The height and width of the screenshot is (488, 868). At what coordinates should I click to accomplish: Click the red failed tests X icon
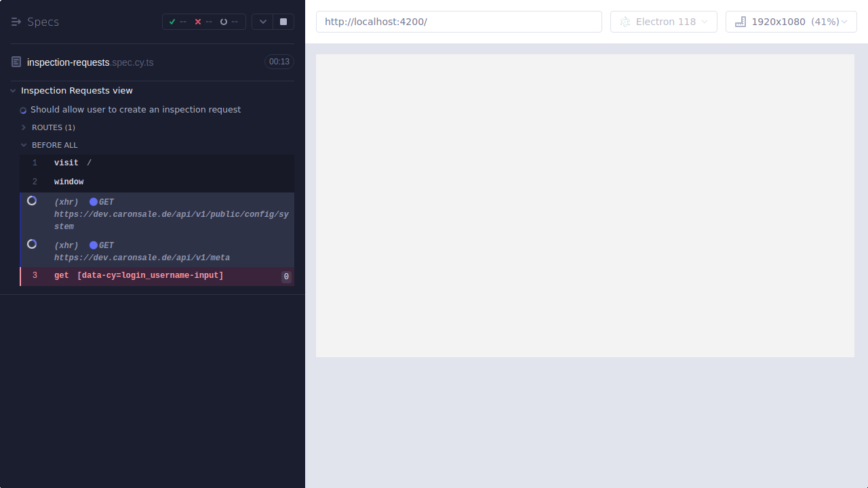198,21
